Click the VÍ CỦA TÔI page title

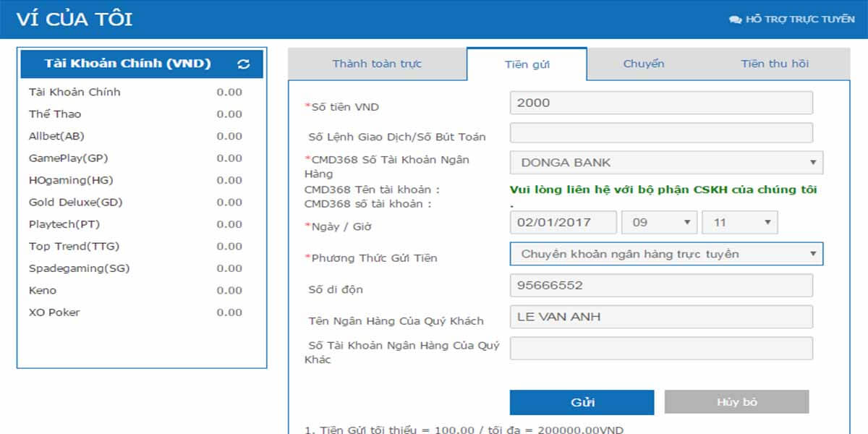coord(75,20)
